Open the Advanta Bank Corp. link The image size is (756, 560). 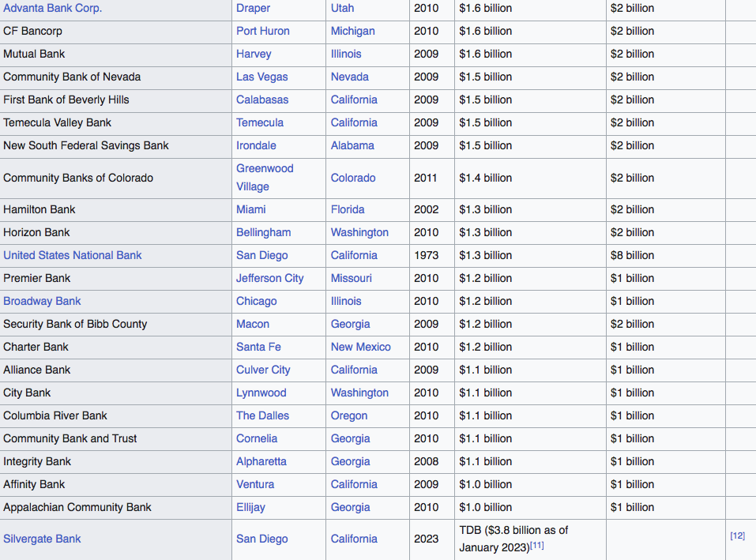(x=52, y=8)
